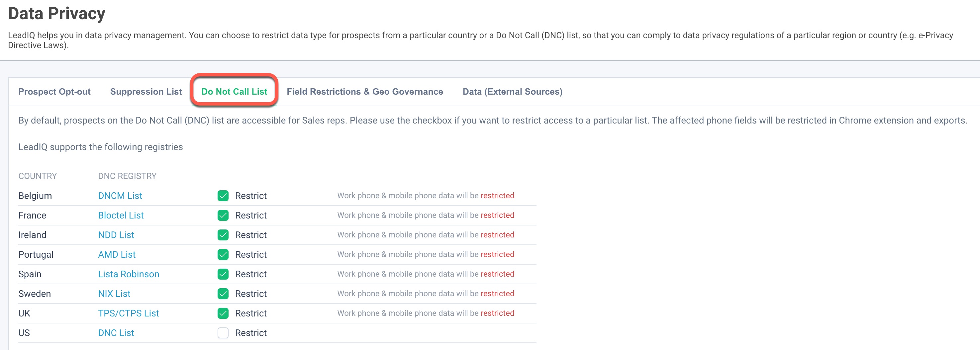This screenshot has width=980, height=350.
Task: Switch to the Prospect Opt-out tab
Action: point(54,92)
